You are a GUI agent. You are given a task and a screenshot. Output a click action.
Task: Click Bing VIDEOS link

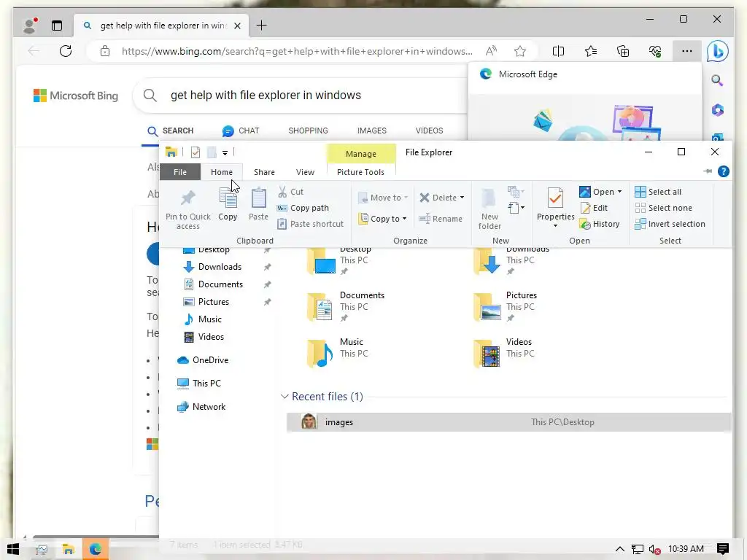tap(429, 131)
